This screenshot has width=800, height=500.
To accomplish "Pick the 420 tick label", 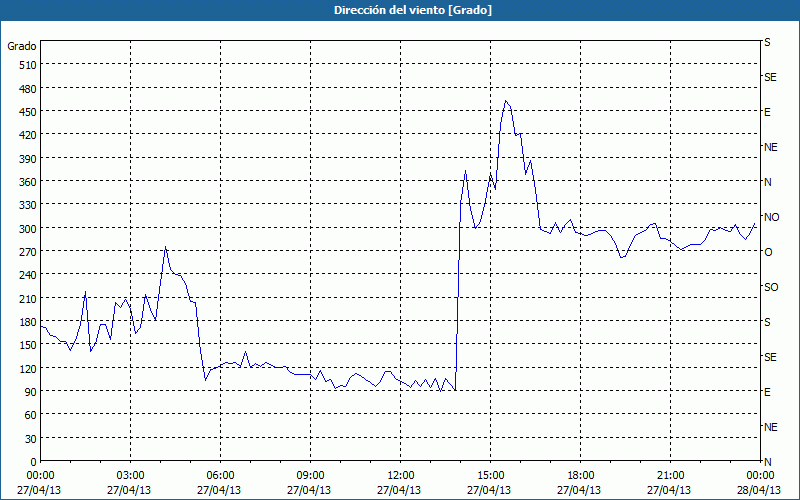I will pos(28,135).
